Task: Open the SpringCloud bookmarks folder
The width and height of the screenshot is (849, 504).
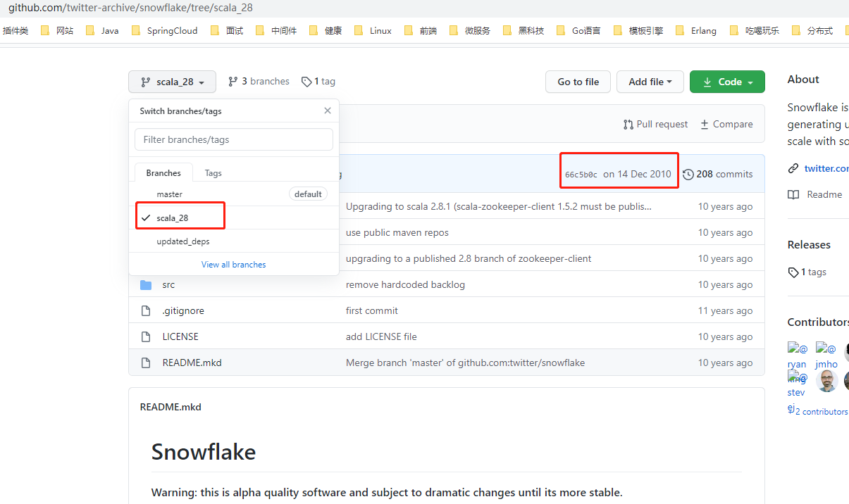Action: 164,30
